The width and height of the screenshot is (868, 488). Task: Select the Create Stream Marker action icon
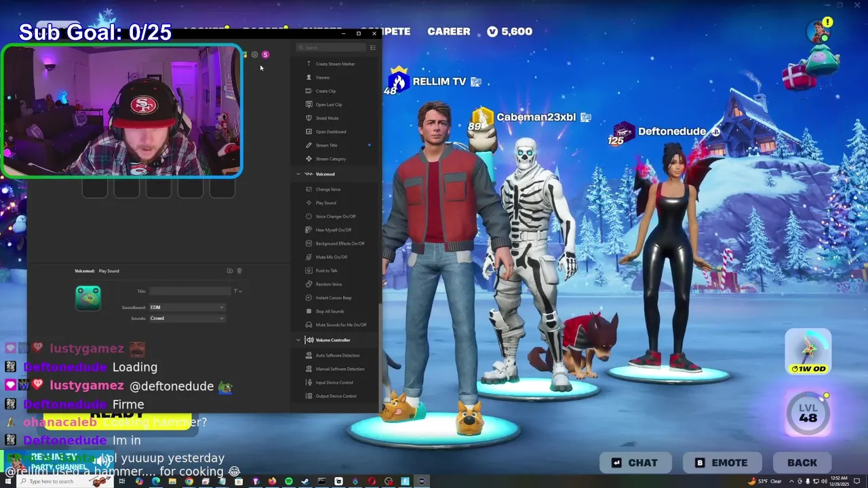(x=309, y=64)
